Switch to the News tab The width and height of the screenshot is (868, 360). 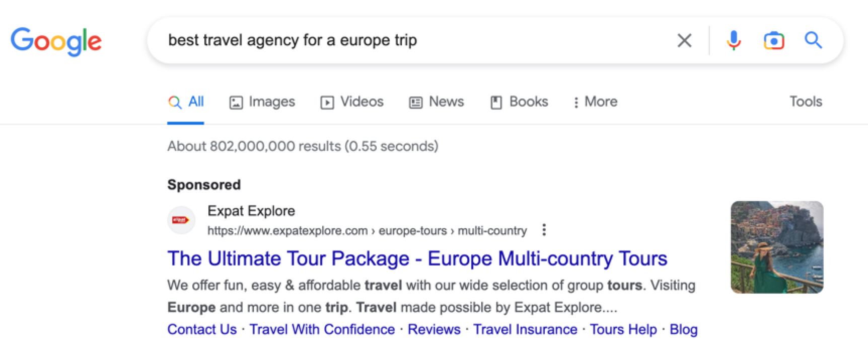coord(437,102)
